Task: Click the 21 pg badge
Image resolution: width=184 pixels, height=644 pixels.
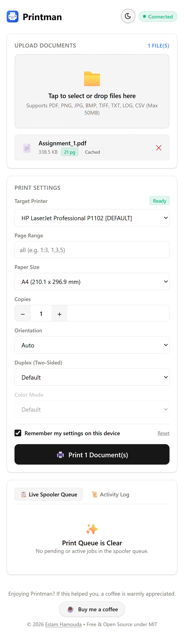Action: tap(70, 152)
